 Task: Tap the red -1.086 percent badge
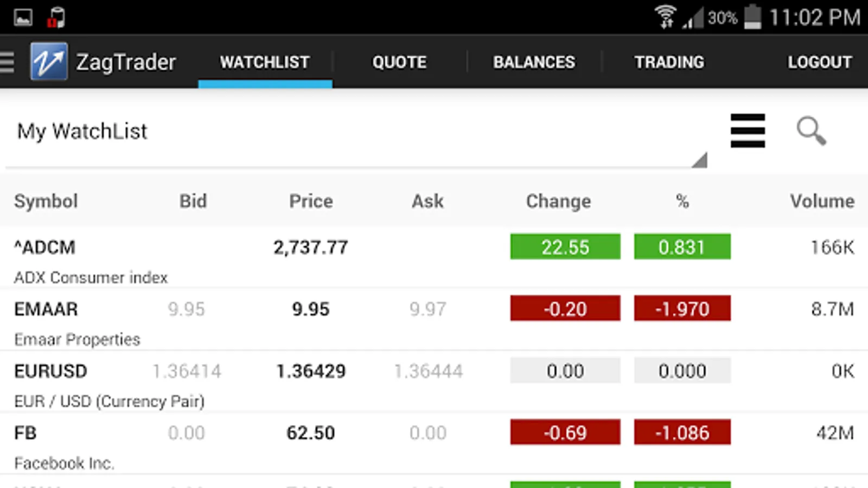click(682, 432)
